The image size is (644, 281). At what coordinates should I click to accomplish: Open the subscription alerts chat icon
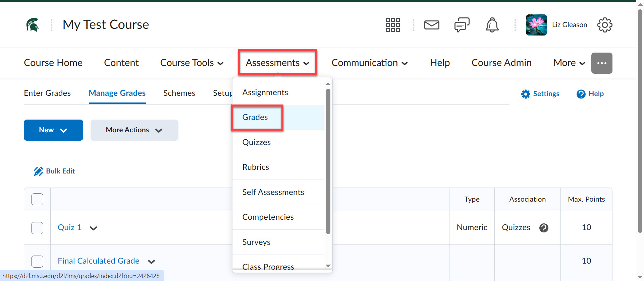[462, 25]
